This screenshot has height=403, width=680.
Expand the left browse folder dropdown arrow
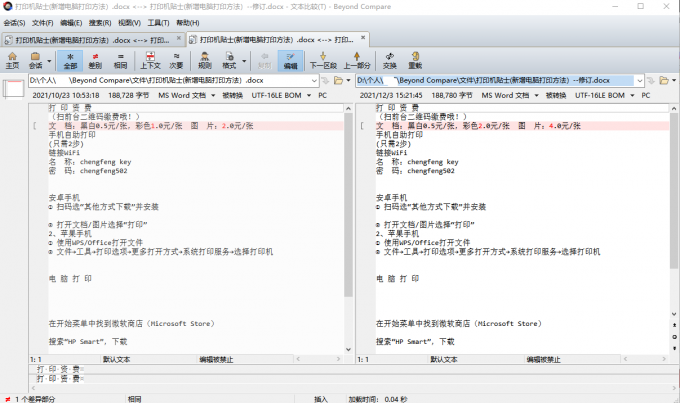pyautogui.click(x=348, y=80)
